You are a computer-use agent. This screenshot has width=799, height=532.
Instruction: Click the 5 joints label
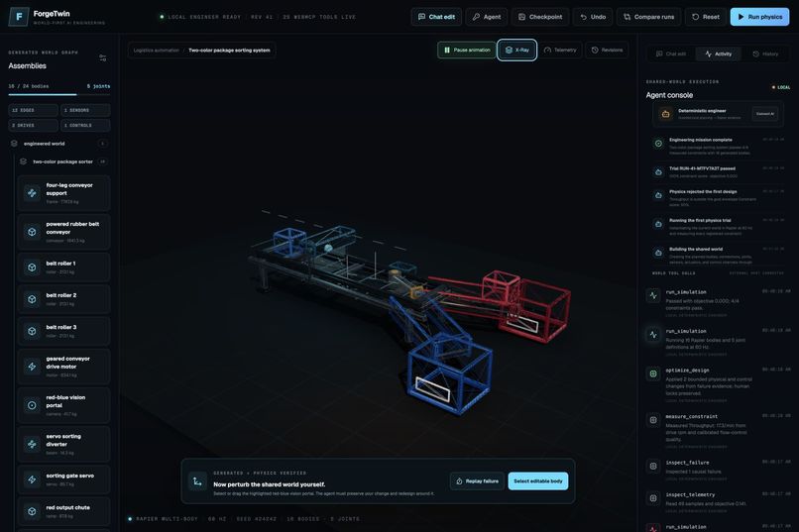pos(98,86)
